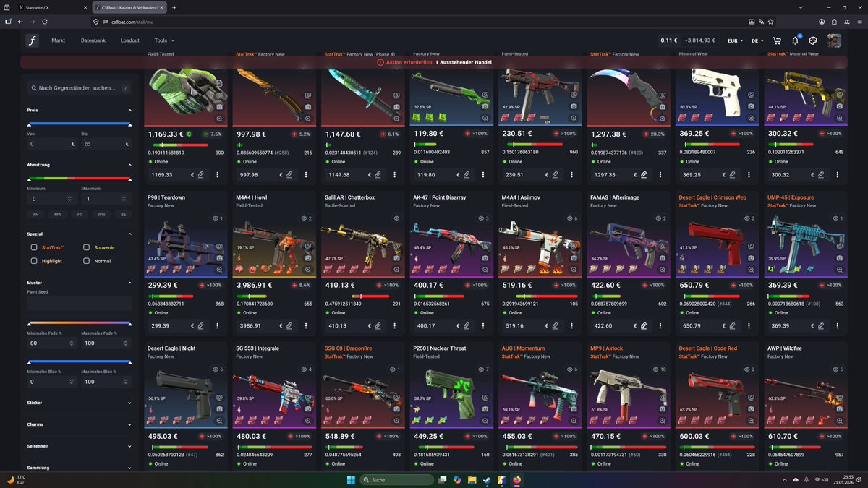The image size is (868, 488).
Task: Take screenshot of M4A4 Howl skin
Action: click(308, 257)
